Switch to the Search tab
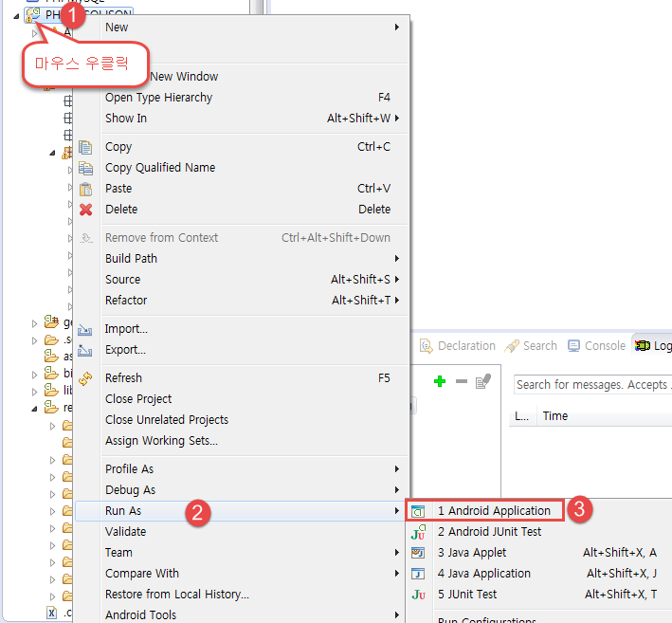 click(531, 346)
